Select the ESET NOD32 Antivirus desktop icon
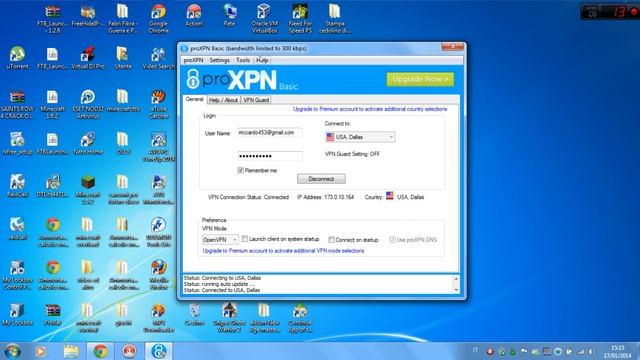 [88, 104]
